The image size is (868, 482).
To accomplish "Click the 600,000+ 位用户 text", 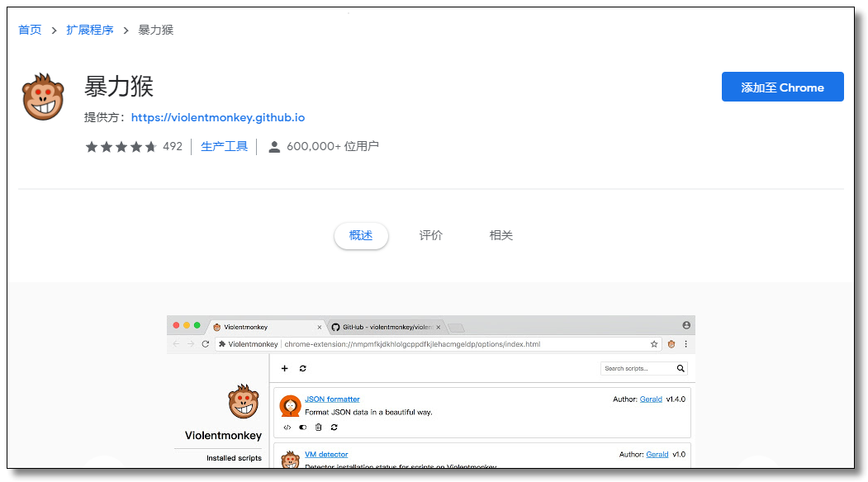I will pos(333,146).
